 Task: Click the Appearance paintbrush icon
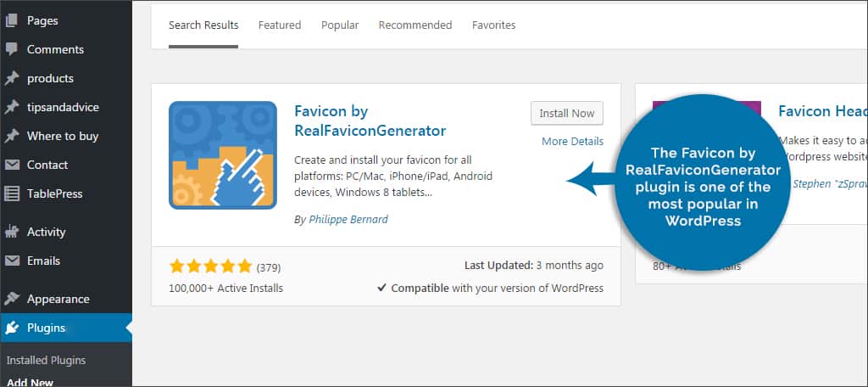coord(12,299)
